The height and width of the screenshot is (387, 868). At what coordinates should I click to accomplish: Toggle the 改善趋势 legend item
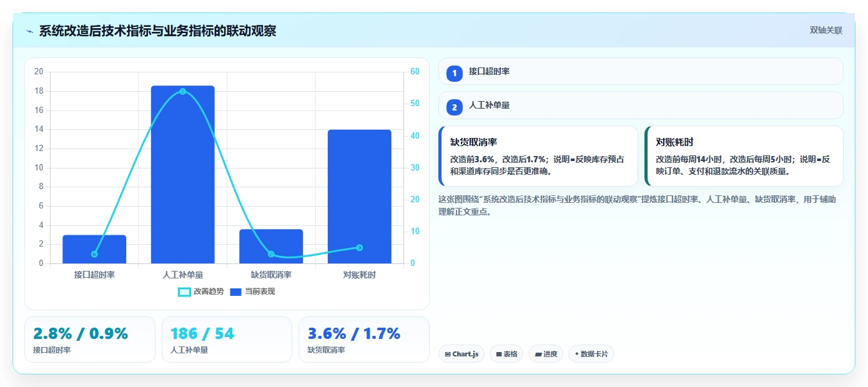click(x=200, y=291)
